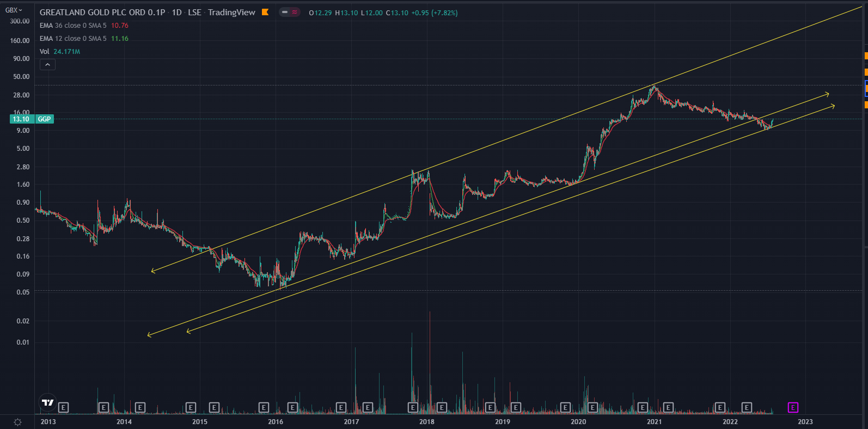Collapse the indicator legend with the chevron button
This screenshot has width=868, height=429.
click(x=47, y=65)
